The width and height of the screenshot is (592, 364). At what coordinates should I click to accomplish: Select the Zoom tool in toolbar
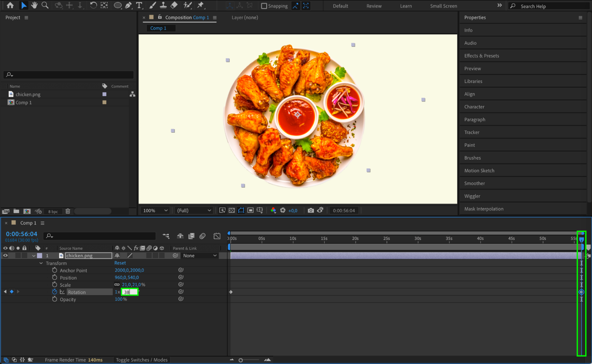pyautogui.click(x=45, y=5)
